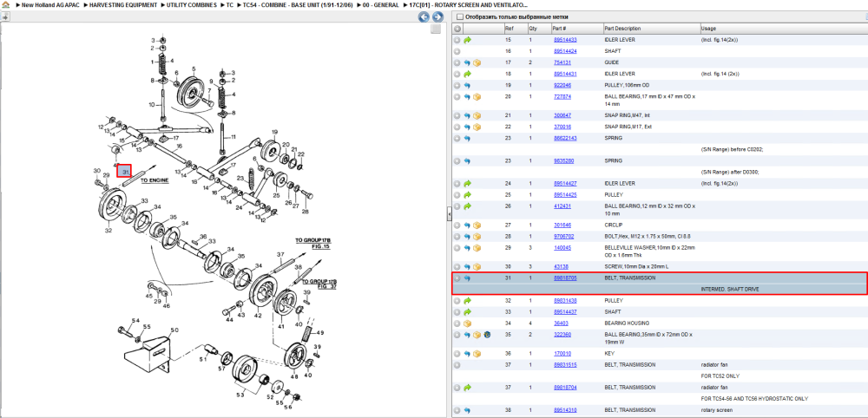Click blue arrow icon in GUIDE row

(467, 62)
